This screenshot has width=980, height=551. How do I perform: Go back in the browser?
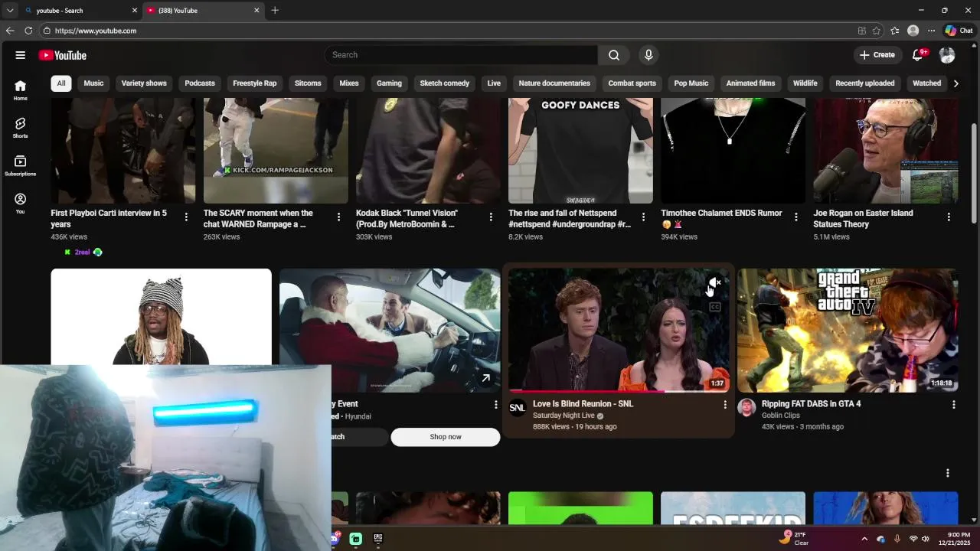[10, 31]
